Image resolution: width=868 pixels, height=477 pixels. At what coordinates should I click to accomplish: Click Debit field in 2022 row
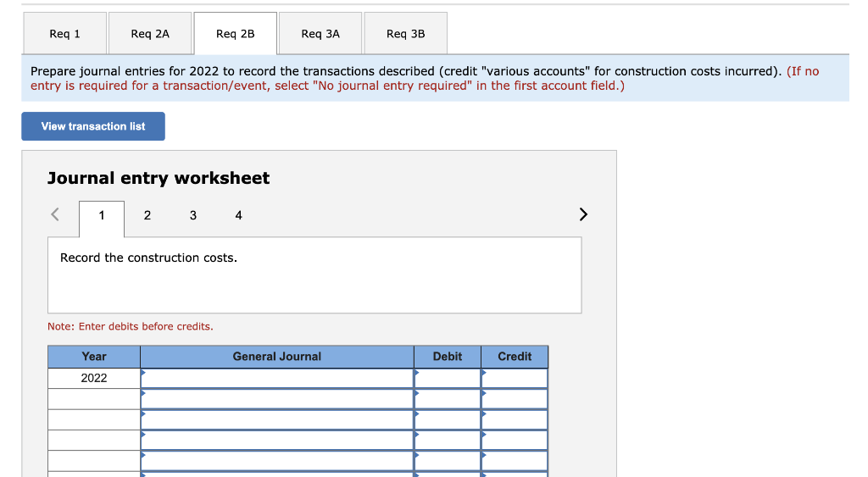(448, 379)
